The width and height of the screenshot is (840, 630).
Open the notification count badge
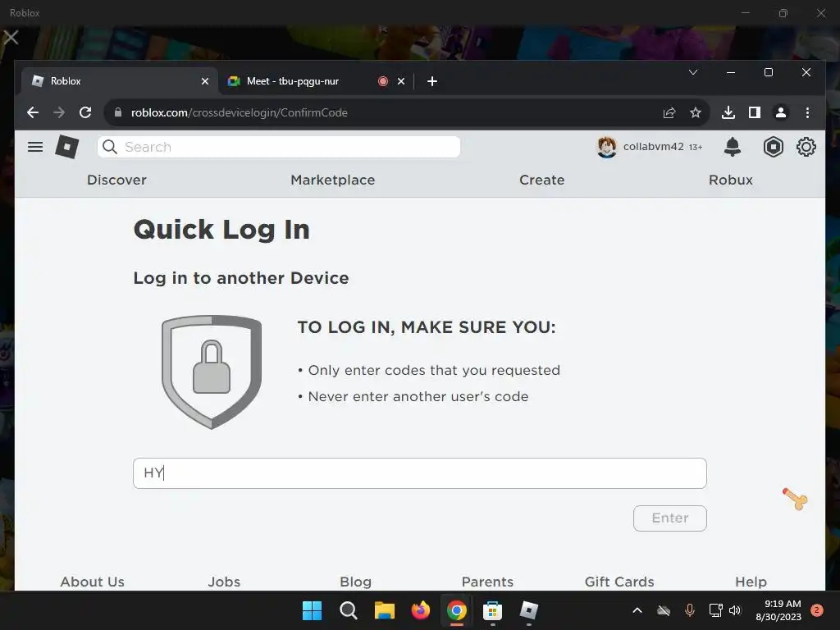[x=816, y=610]
